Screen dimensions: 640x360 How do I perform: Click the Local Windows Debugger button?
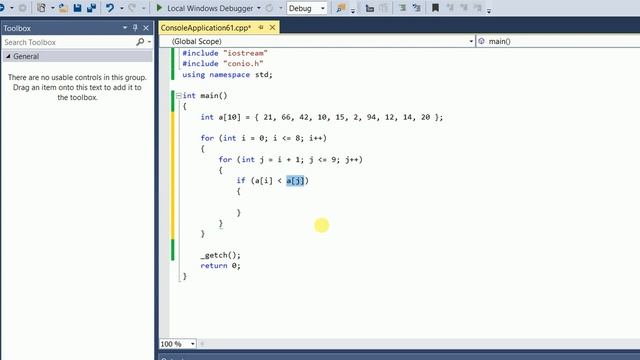(x=209, y=8)
